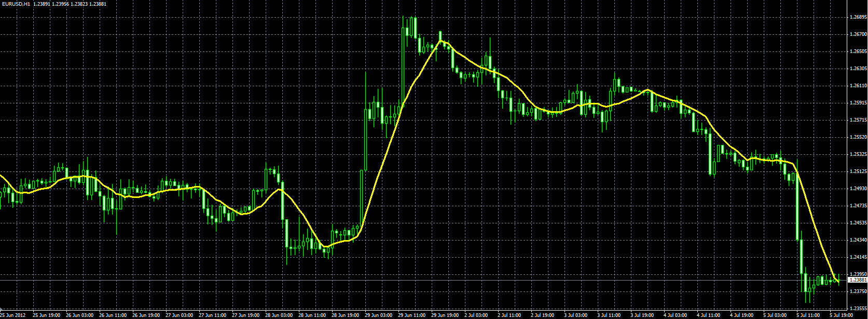Screen dimensions: 868x319
Task: Click the 5 Jul 19:00 time label
Action: coord(842,315)
